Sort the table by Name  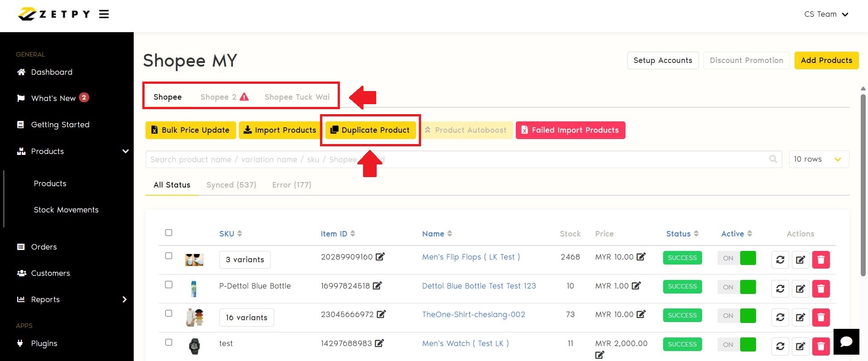437,234
